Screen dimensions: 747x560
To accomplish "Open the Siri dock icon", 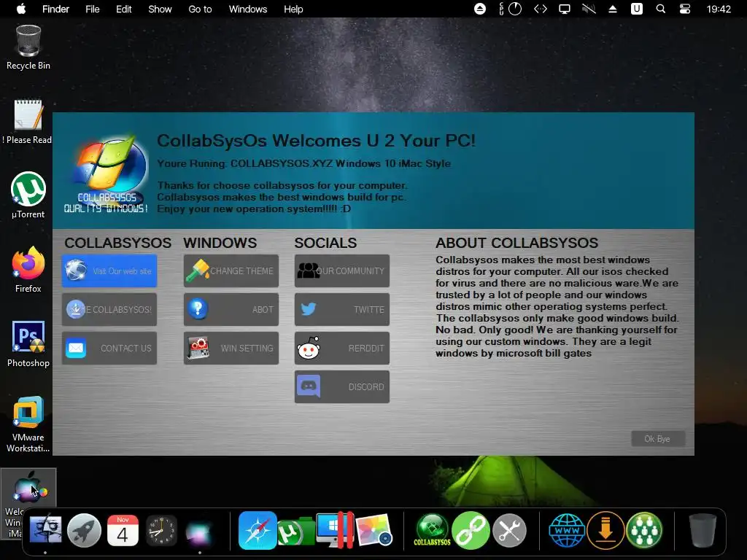I will tap(199, 530).
